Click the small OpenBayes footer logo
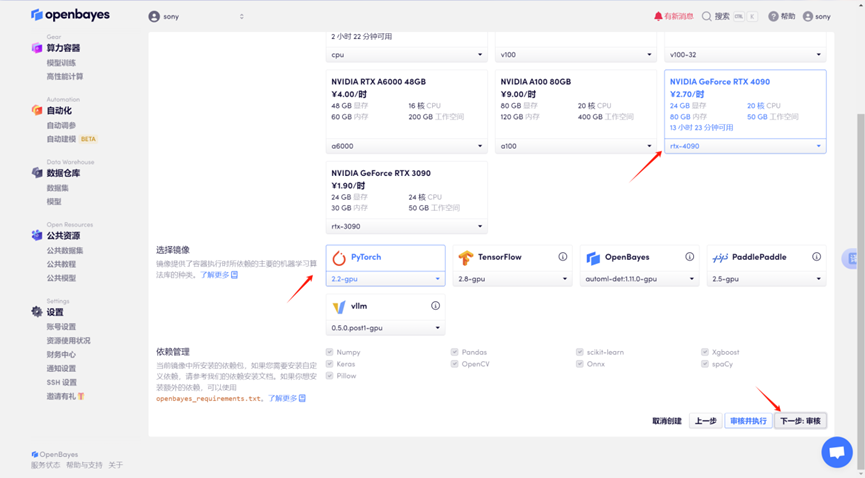This screenshot has height=478, width=865. [35, 454]
